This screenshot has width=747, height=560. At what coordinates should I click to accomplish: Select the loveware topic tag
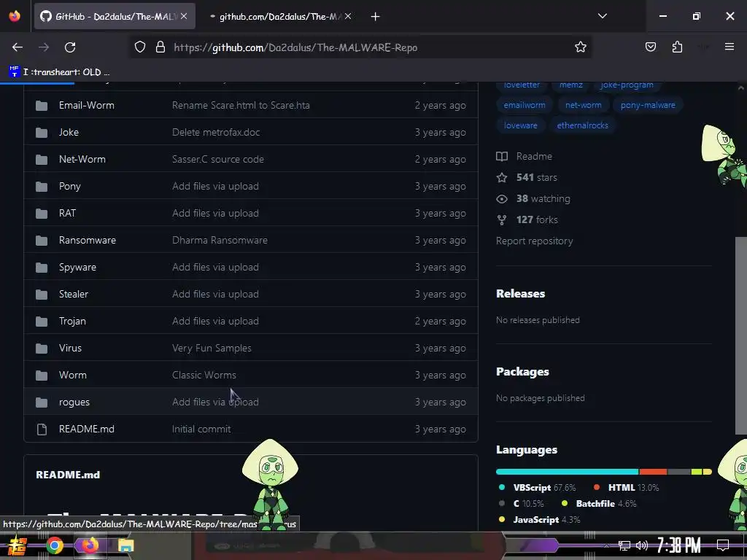pyautogui.click(x=520, y=125)
